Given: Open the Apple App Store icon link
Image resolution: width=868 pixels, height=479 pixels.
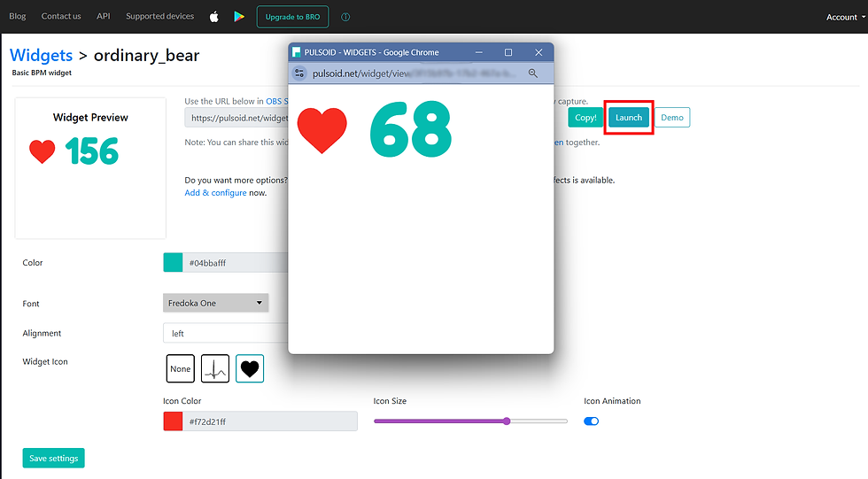Looking at the screenshot, I should point(214,17).
